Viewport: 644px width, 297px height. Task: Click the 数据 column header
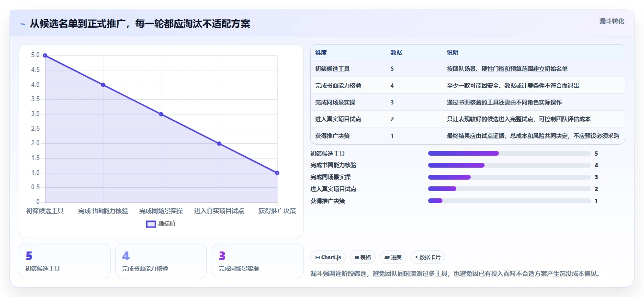[396, 52]
